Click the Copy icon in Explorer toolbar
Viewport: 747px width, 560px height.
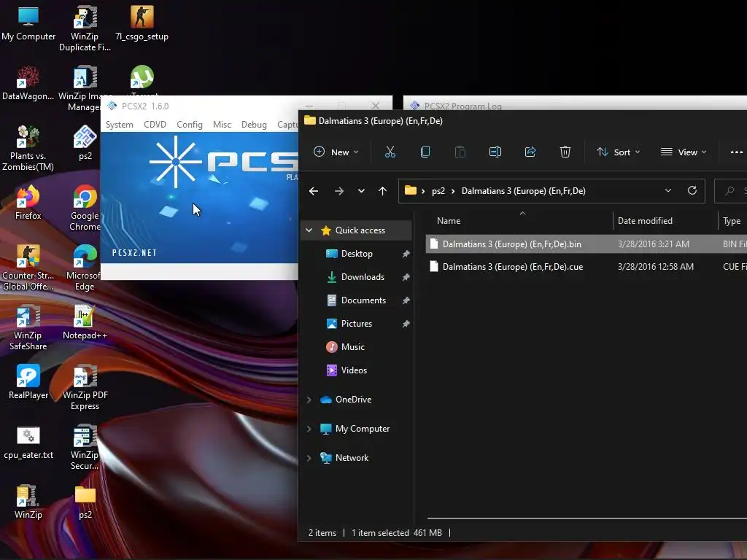[425, 152]
